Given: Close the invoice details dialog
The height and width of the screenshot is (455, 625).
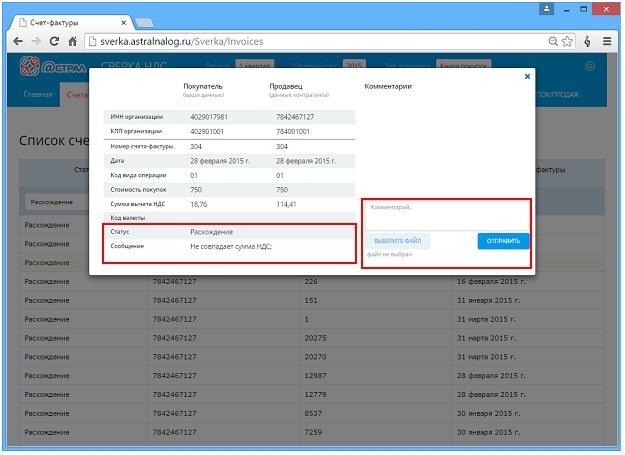Looking at the screenshot, I should (x=527, y=76).
